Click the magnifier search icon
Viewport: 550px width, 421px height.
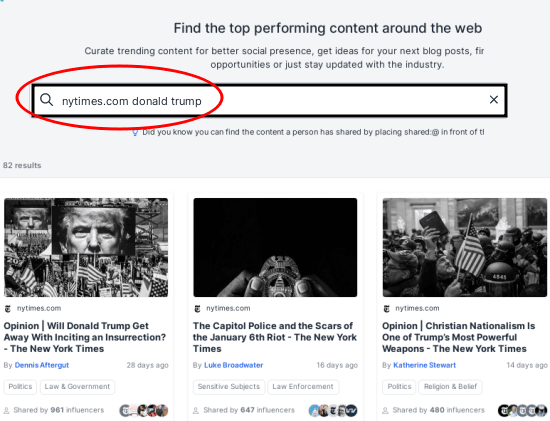pos(46,100)
